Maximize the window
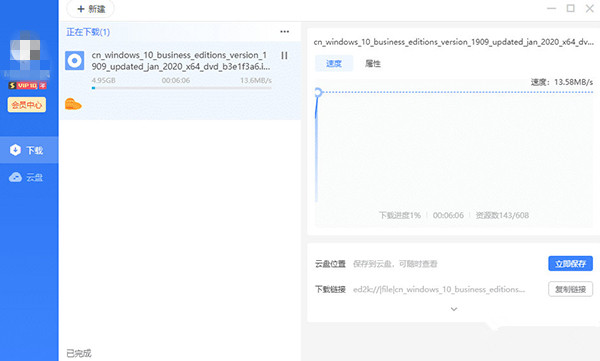Image resolution: width=600 pixels, height=361 pixels. point(571,8)
